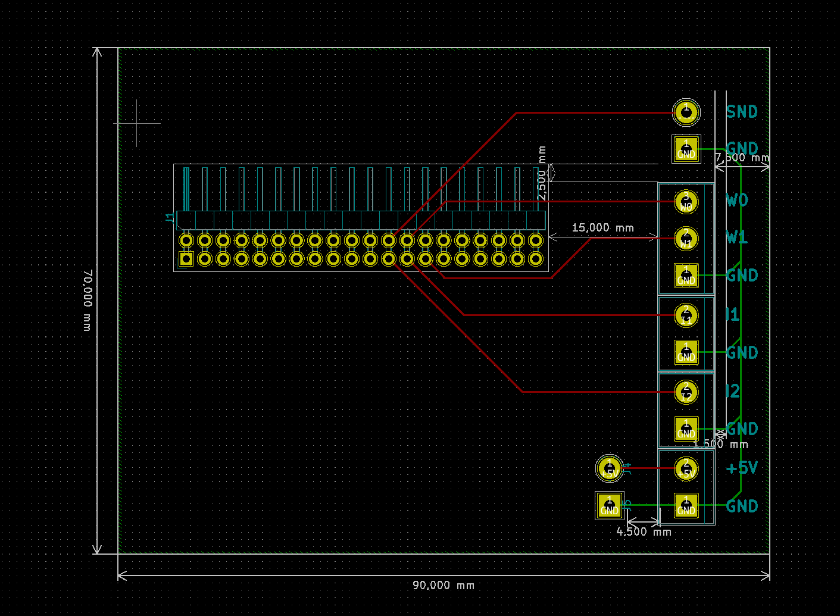Image resolution: width=840 pixels, height=616 pixels.
Task: Select the I2 pad
Action: click(686, 392)
